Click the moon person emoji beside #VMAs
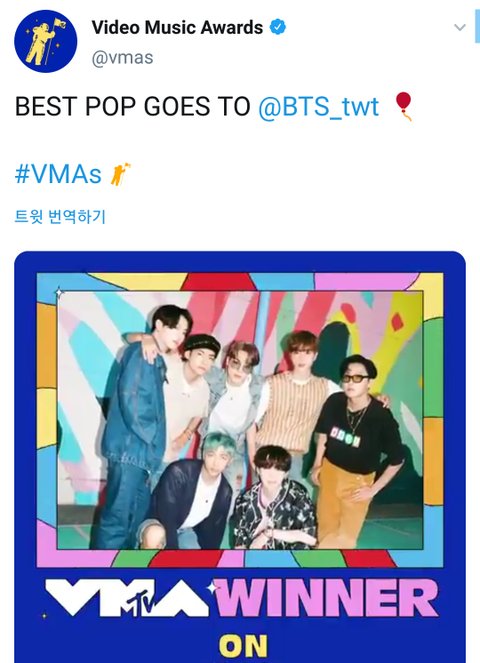Screen dimensions: 480x663 (x=120, y=174)
